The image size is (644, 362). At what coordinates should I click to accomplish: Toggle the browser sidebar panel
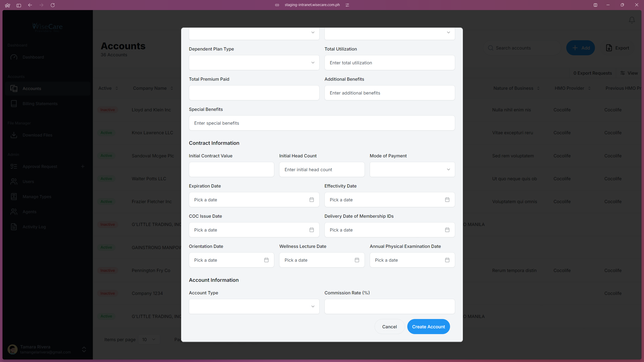click(18, 5)
